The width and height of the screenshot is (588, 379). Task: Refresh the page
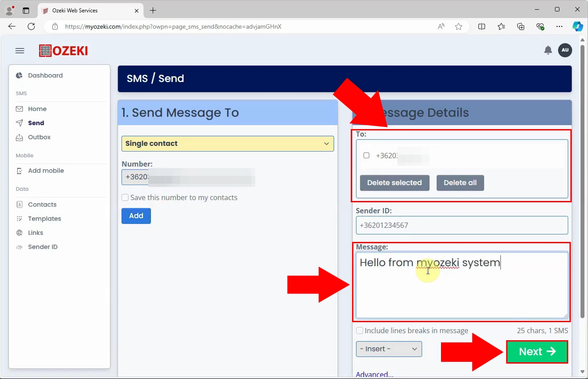click(31, 26)
